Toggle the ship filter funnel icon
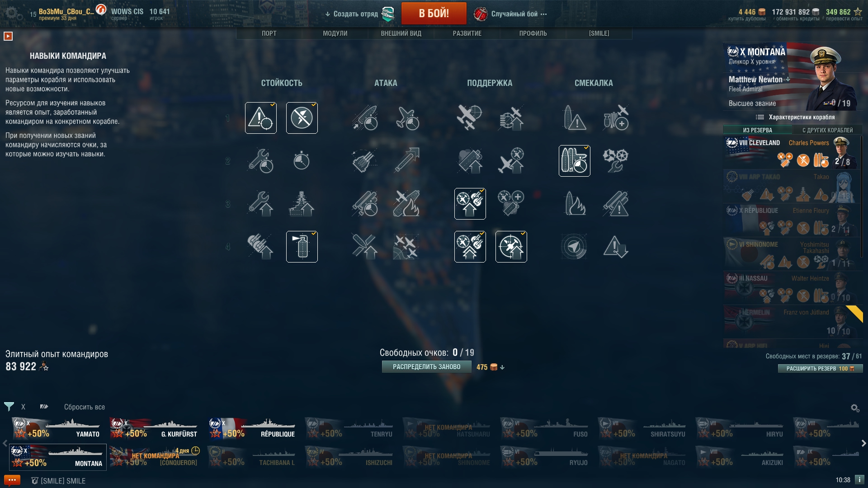Screen dimensions: 868x488 [9, 407]
